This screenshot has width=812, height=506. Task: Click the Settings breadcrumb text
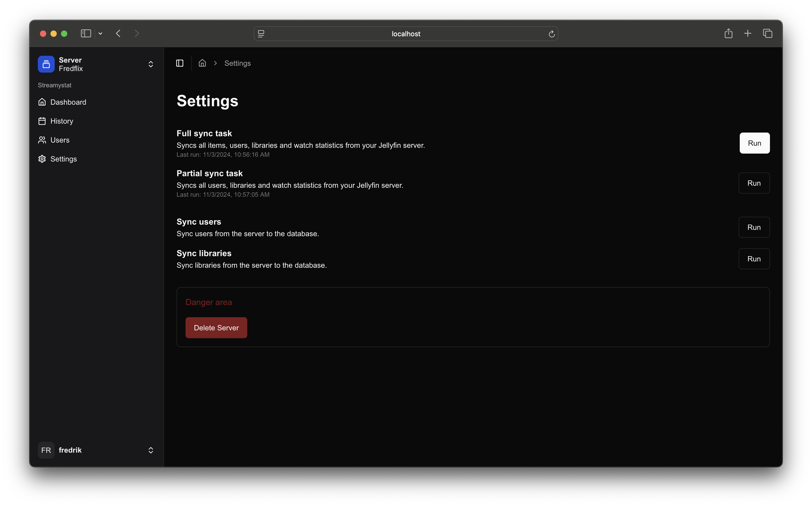click(x=237, y=63)
